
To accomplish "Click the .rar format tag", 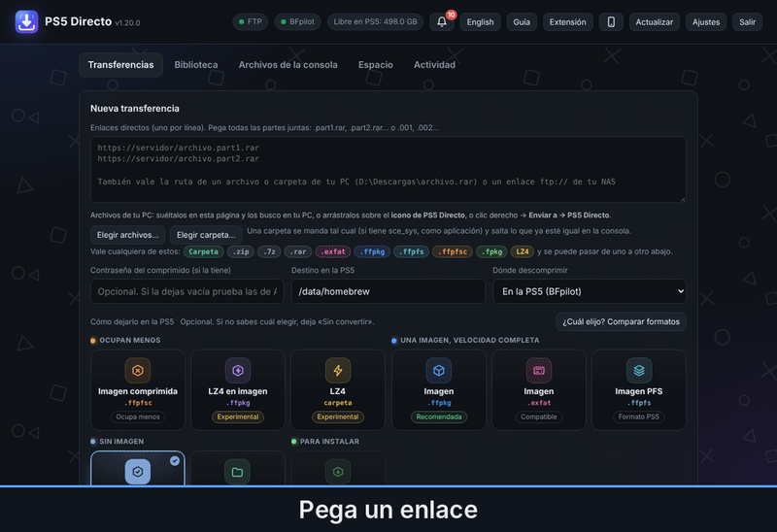I will [x=298, y=251].
